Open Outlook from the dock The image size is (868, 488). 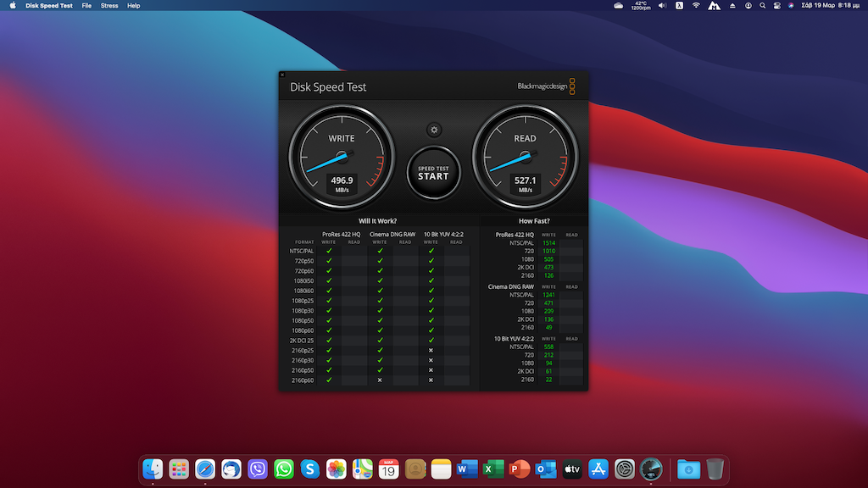pyautogui.click(x=546, y=469)
